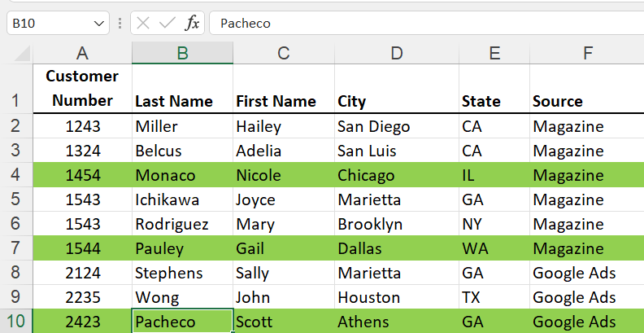644x333 pixels.
Task: Click the cell containing TX
Action: pos(494,297)
